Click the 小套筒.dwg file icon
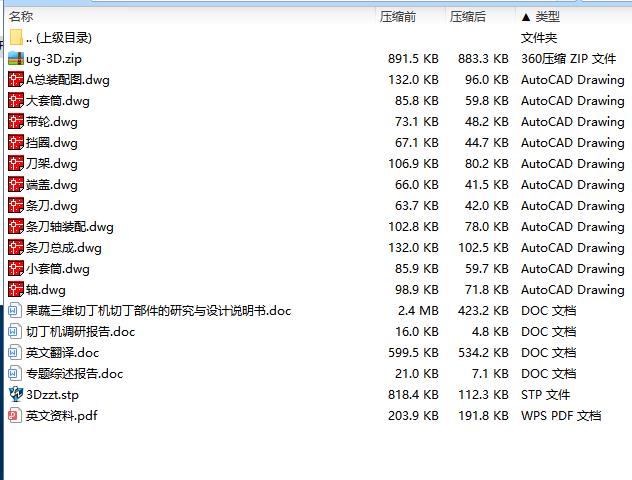Screen dimensions: 632x480 (16, 268)
